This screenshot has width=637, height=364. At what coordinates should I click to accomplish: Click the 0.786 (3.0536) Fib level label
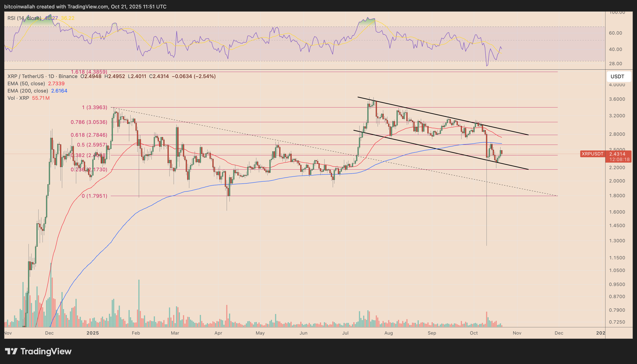(89, 122)
